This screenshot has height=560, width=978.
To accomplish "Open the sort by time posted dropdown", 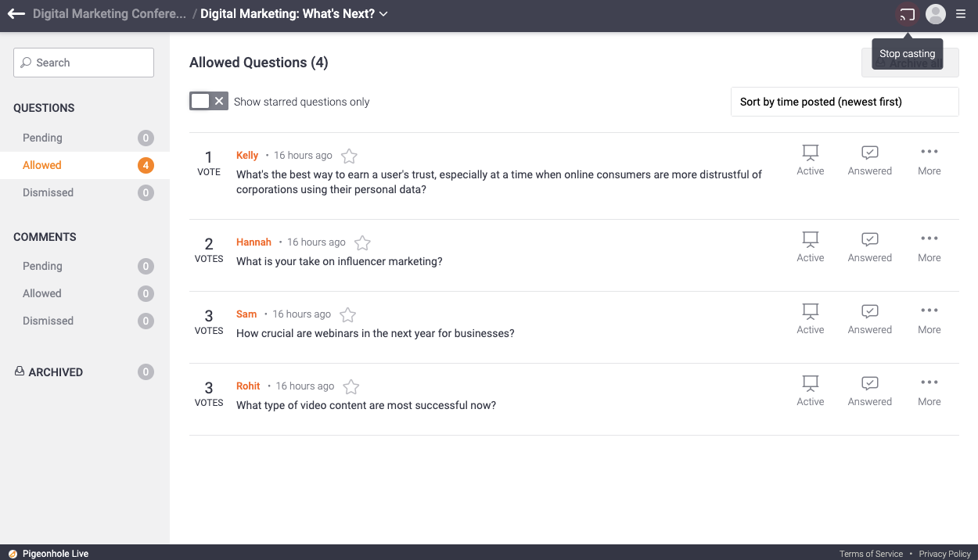I will pyautogui.click(x=844, y=102).
